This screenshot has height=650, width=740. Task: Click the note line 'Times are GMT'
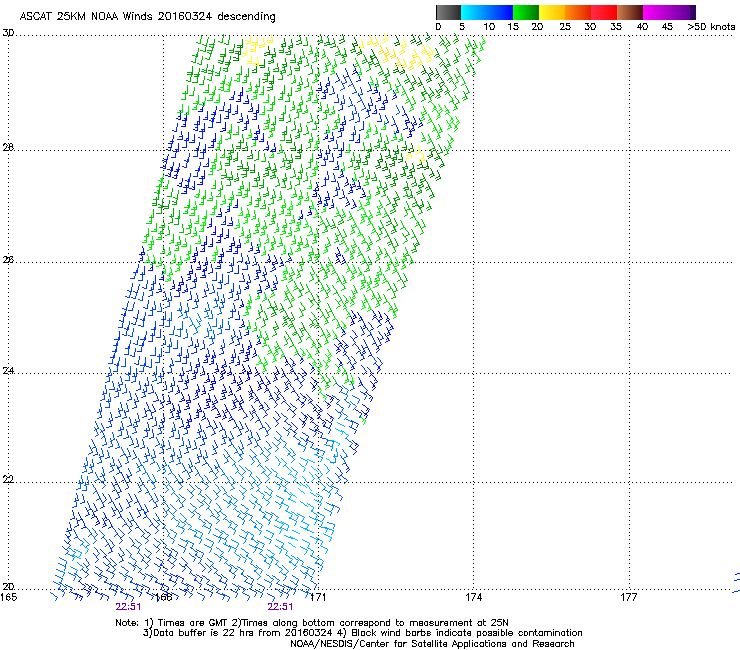(193, 623)
